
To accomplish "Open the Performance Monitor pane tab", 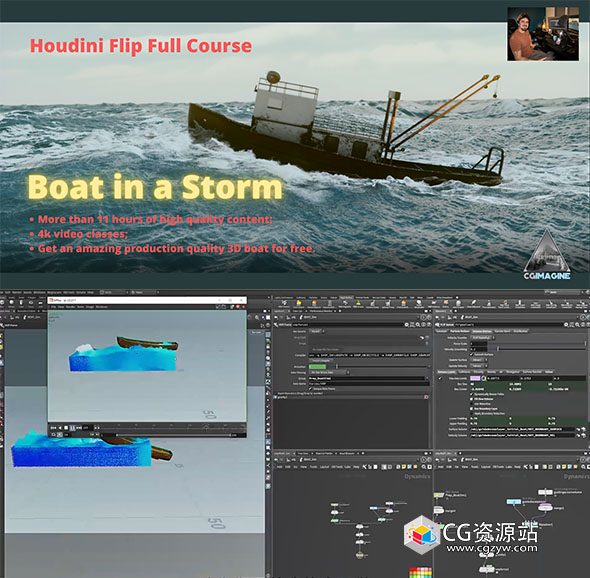I will (x=321, y=311).
